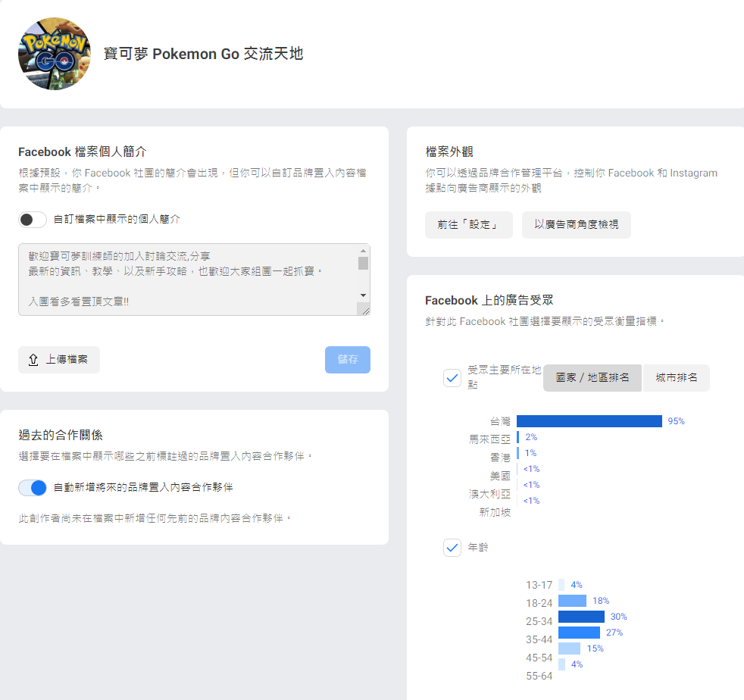The width and height of the screenshot is (744, 700).
Task: Switch to 國家 / 地區排名 tab
Action: (592, 378)
